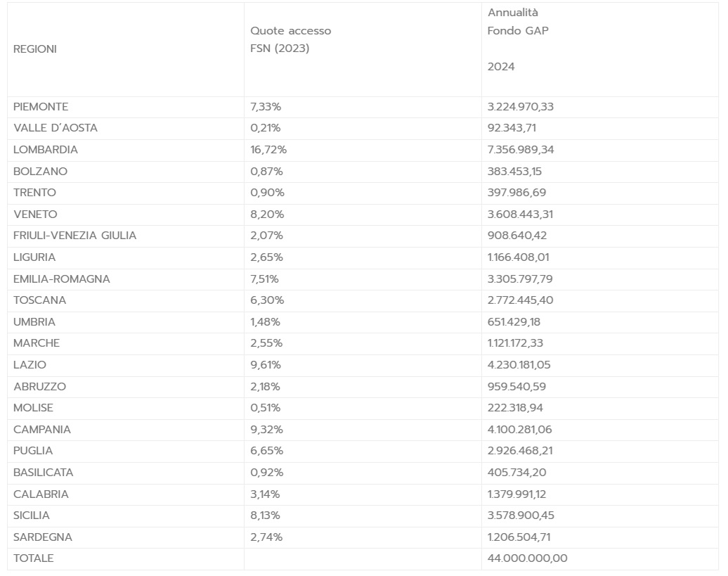Select the VALLE D'AOSTA cell
The height and width of the screenshot is (576, 728).
(56, 128)
